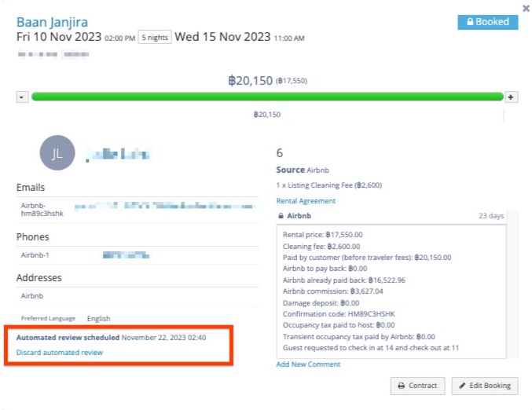Click the Booked status badge
The height and width of the screenshot is (410, 532).
coord(487,22)
